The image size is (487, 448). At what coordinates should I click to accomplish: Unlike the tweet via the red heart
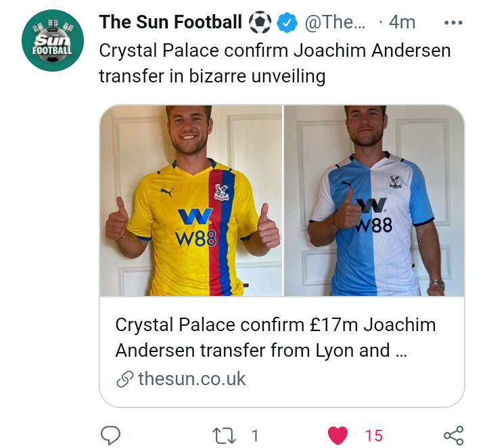coord(338,435)
